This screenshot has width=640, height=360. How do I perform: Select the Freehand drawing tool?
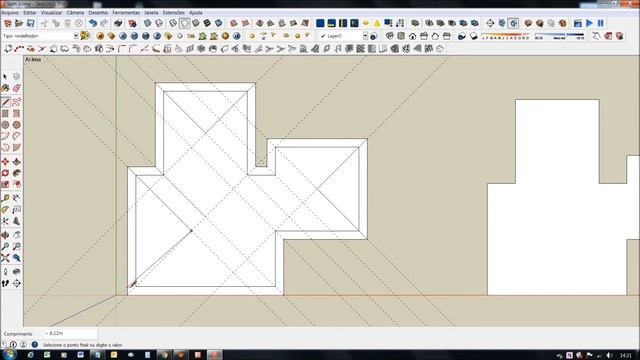pyautogui.click(x=16, y=102)
